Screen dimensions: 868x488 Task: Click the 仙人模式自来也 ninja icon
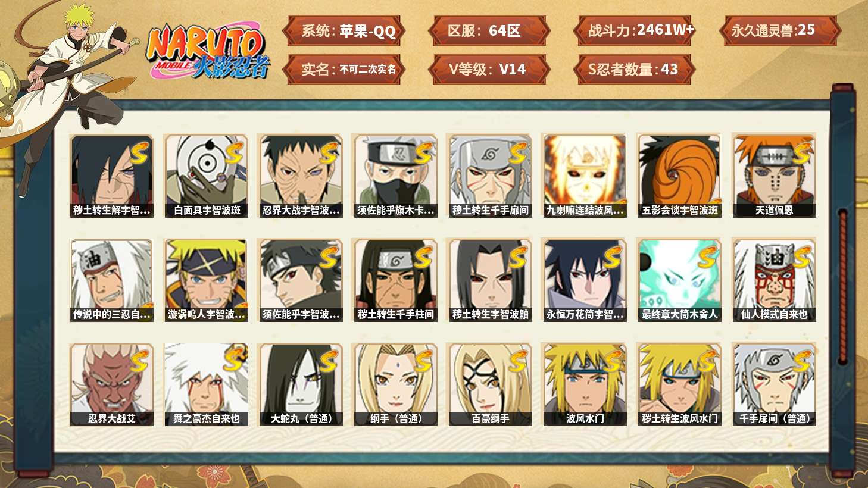pos(774,280)
